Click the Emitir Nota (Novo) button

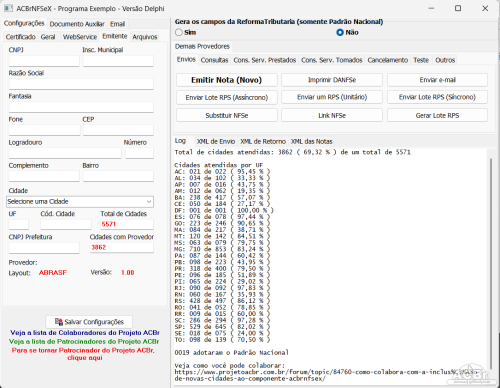pos(227,80)
